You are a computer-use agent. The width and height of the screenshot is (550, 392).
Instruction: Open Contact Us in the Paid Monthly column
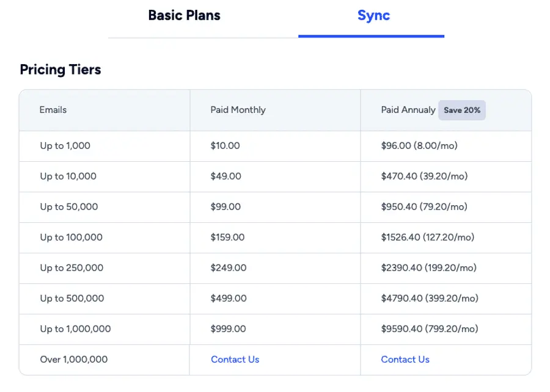click(235, 360)
